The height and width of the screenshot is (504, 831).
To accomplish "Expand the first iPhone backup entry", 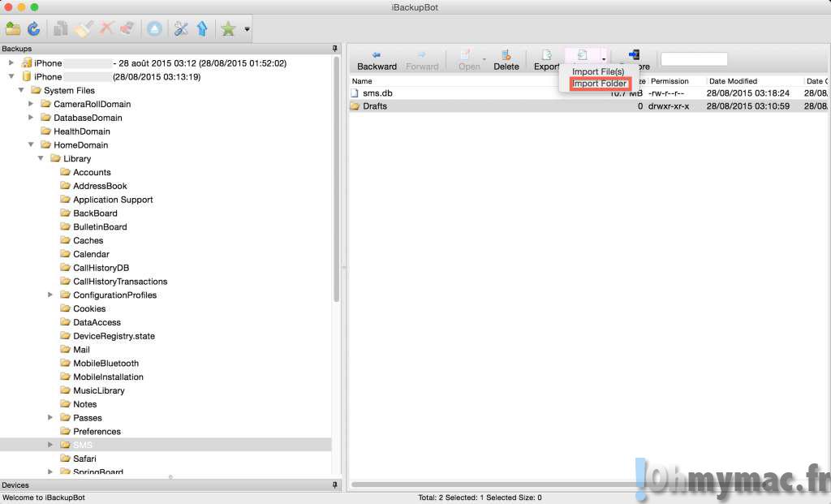I will (11, 62).
